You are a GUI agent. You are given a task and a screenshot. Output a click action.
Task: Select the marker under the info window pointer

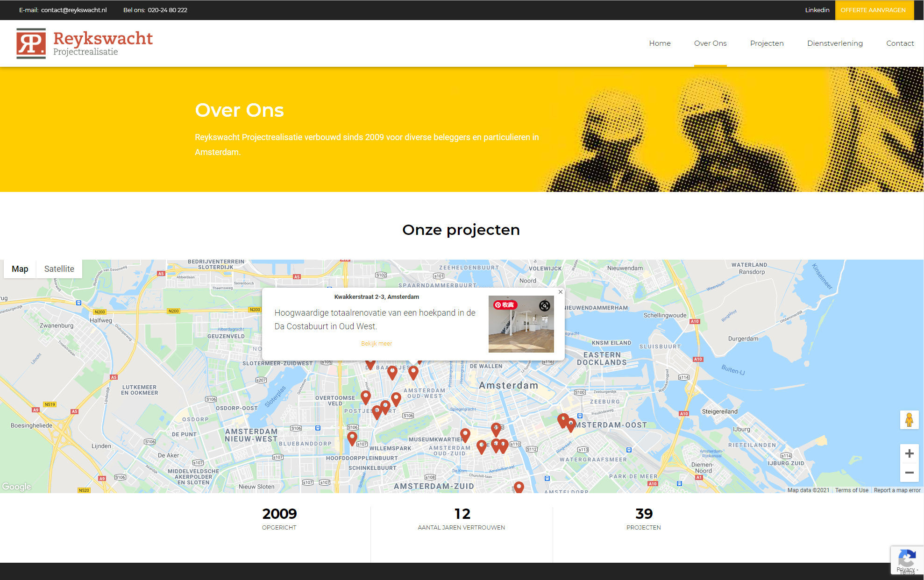[x=413, y=372]
